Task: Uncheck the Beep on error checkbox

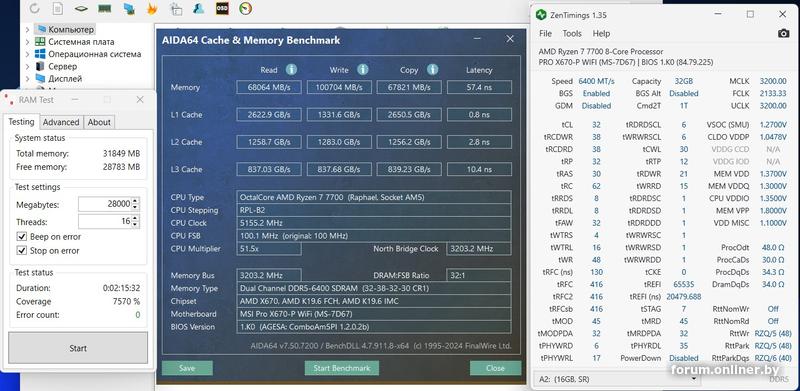Action: (x=21, y=236)
